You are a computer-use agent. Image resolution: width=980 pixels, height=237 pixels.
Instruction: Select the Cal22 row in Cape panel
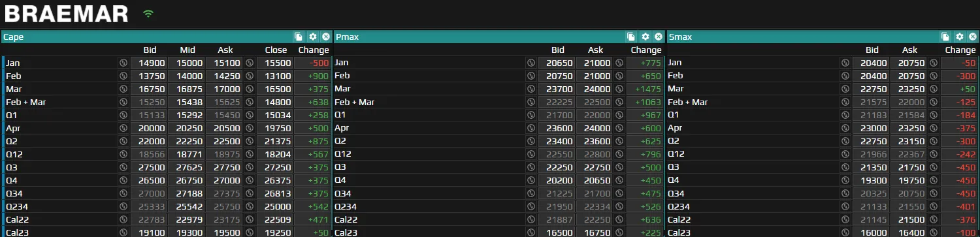(x=167, y=219)
